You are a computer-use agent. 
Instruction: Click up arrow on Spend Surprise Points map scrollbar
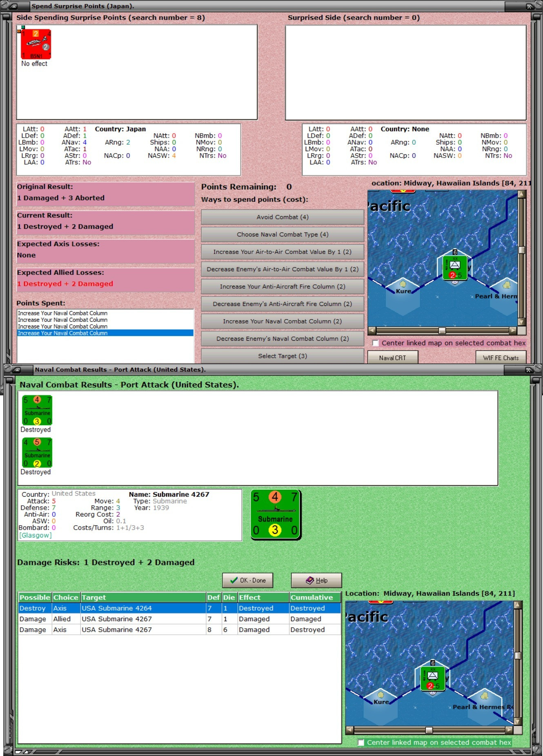(x=521, y=194)
